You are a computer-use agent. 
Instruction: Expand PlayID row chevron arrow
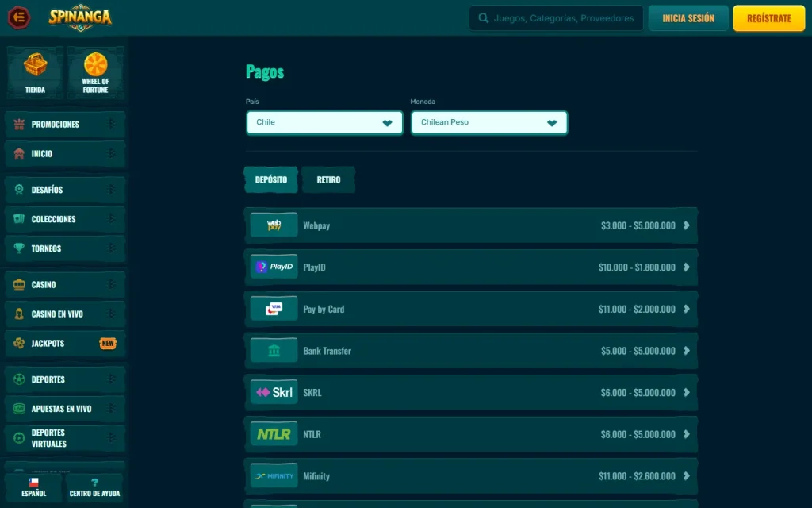(x=686, y=267)
